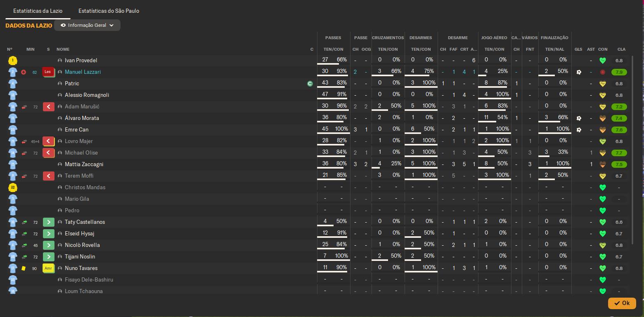Click Lovro Majer's red substitution chevron
The width and height of the screenshot is (644, 317).
[x=49, y=141]
